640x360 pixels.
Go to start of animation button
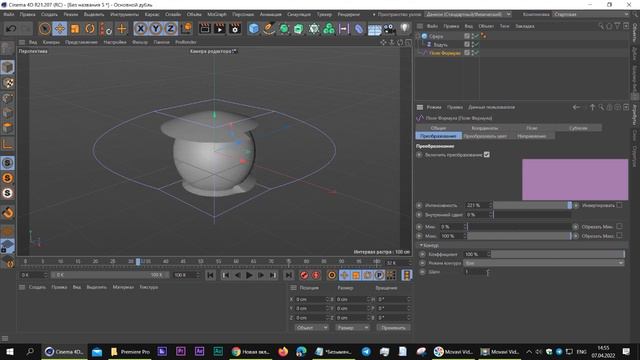point(210,276)
